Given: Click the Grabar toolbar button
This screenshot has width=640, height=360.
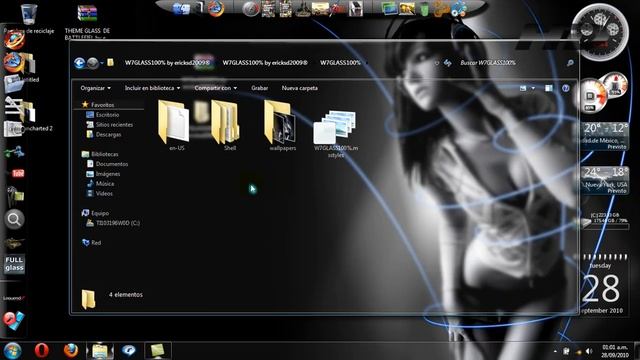Looking at the screenshot, I should tap(260, 88).
